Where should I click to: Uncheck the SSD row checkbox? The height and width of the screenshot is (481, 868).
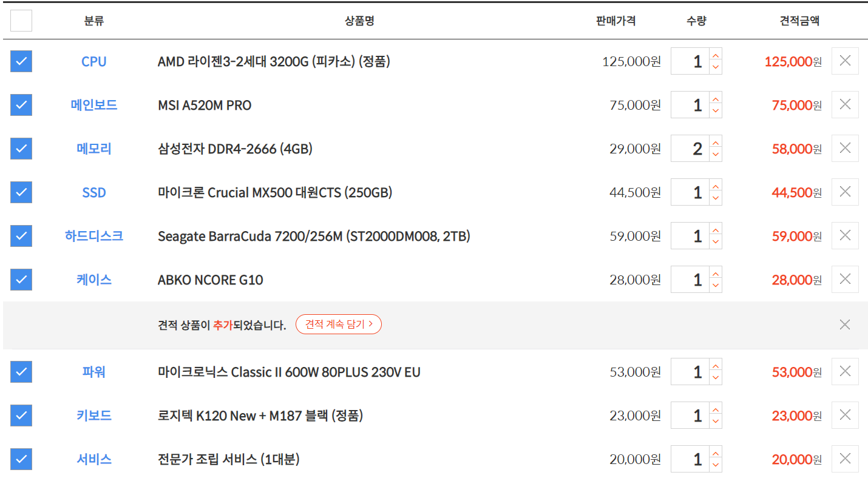(x=21, y=192)
